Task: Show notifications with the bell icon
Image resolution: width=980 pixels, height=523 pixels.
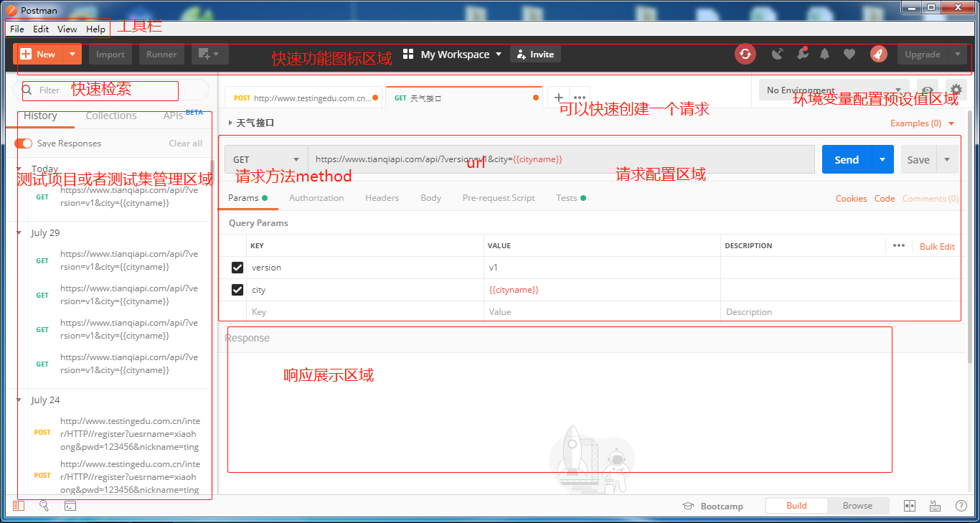Action: [825, 54]
